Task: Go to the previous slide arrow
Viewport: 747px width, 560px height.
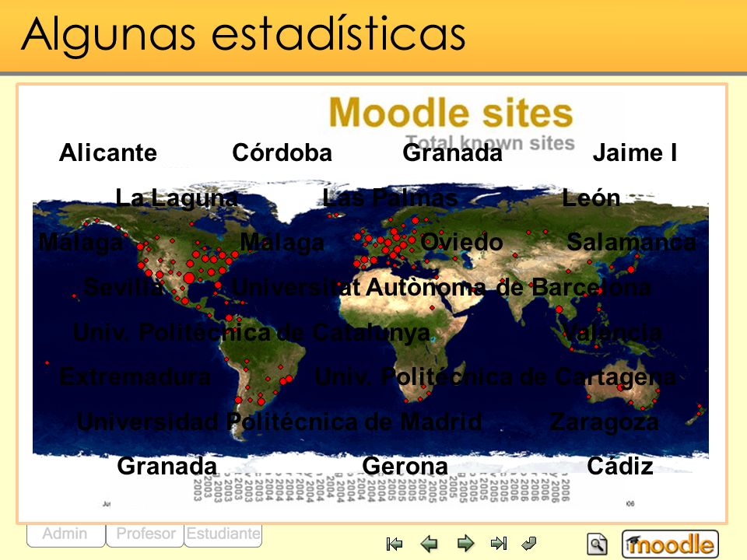Action: pyautogui.click(x=430, y=544)
